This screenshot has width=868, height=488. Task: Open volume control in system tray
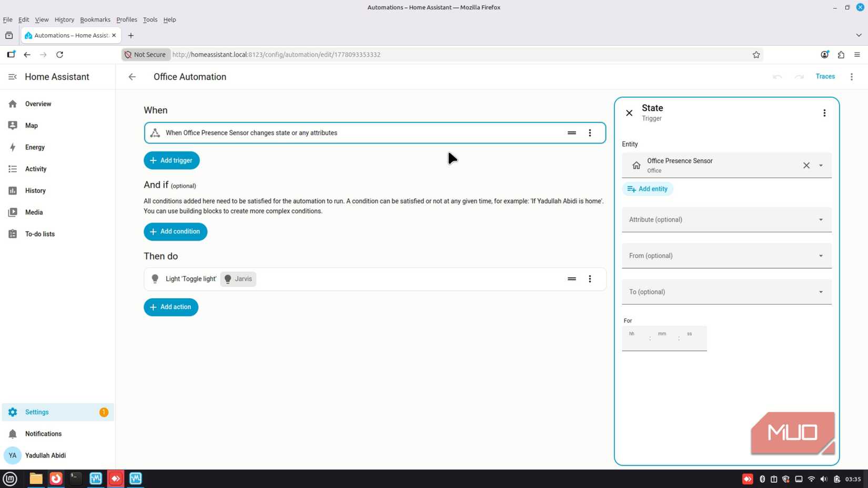coord(824,479)
